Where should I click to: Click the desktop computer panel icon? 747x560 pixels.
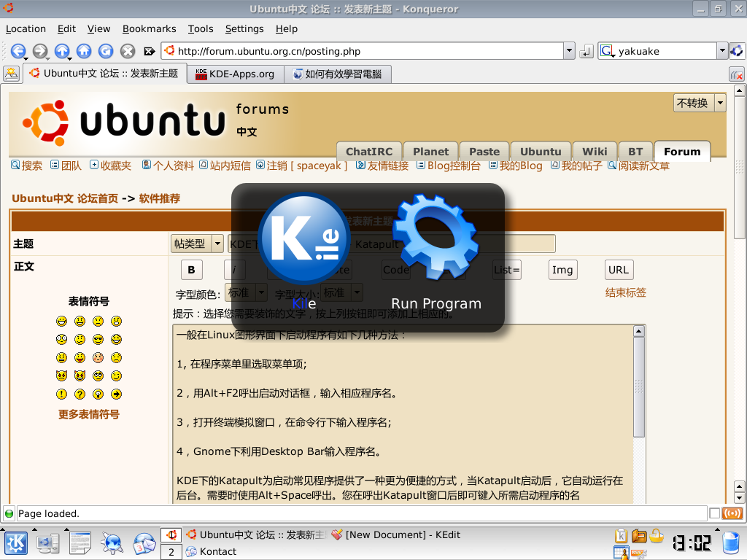[x=48, y=543]
